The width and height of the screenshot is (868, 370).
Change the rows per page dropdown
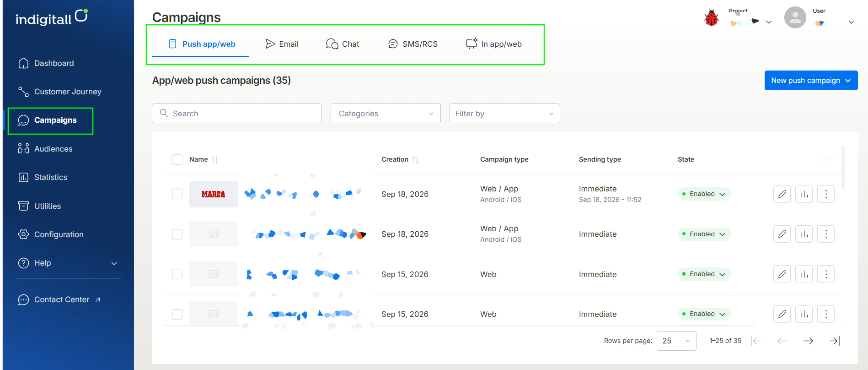click(676, 341)
